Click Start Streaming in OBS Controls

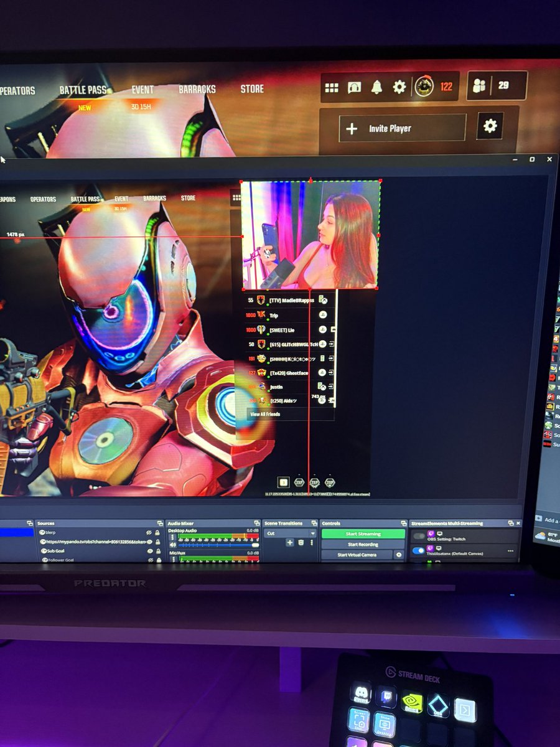coord(363,533)
